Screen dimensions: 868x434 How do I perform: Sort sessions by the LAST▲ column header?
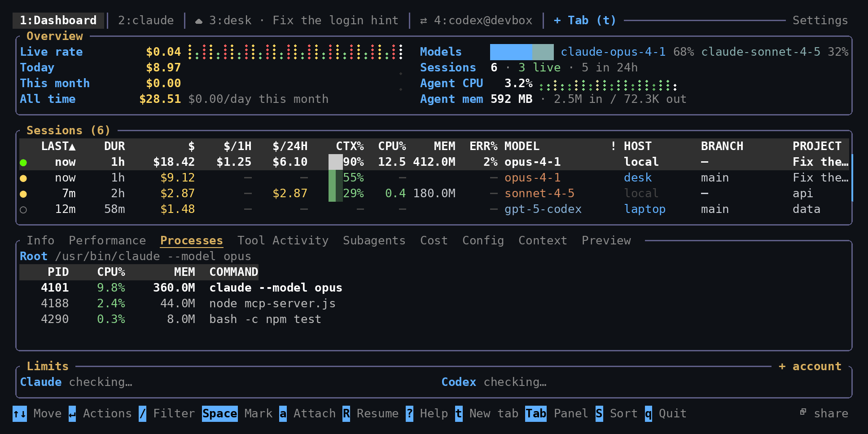58,146
